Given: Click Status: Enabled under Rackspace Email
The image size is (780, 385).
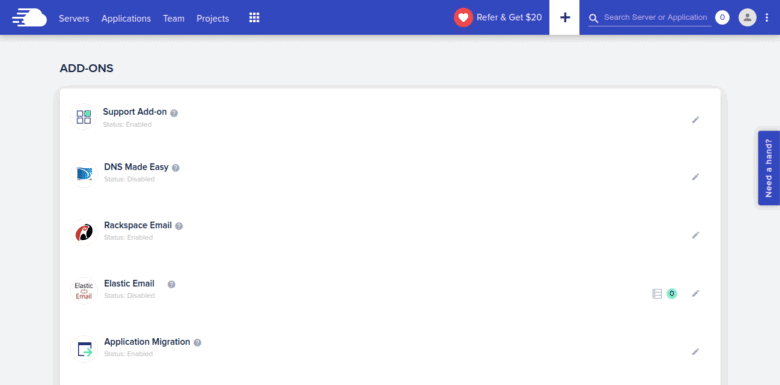Looking at the screenshot, I should point(128,237).
